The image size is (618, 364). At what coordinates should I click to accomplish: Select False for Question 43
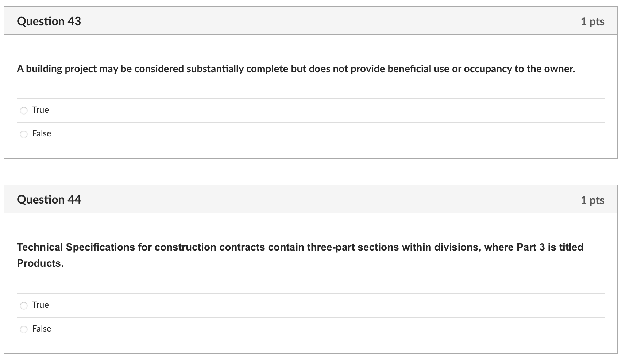point(24,134)
